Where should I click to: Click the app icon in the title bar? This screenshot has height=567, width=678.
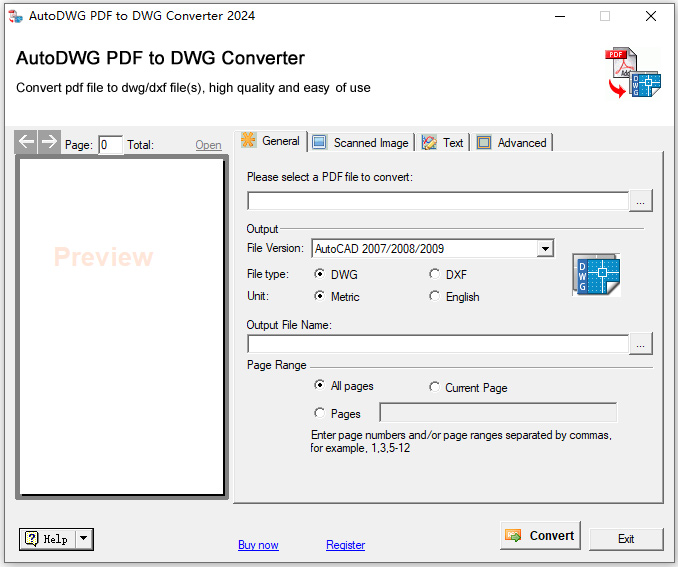pos(16,16)
